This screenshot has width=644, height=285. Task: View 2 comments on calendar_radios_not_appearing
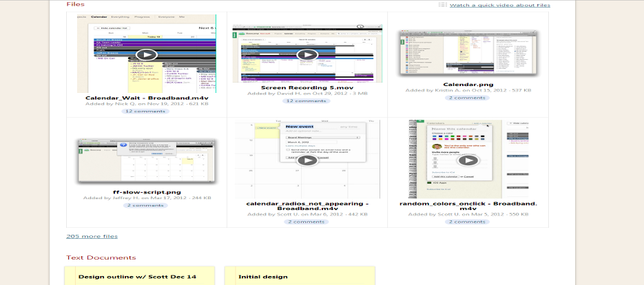pyautogui.click(x=307, y=222)
